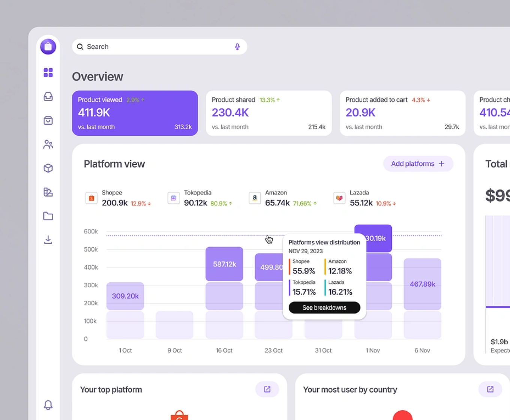Select the Product viewed stat card

coord(135,113)
